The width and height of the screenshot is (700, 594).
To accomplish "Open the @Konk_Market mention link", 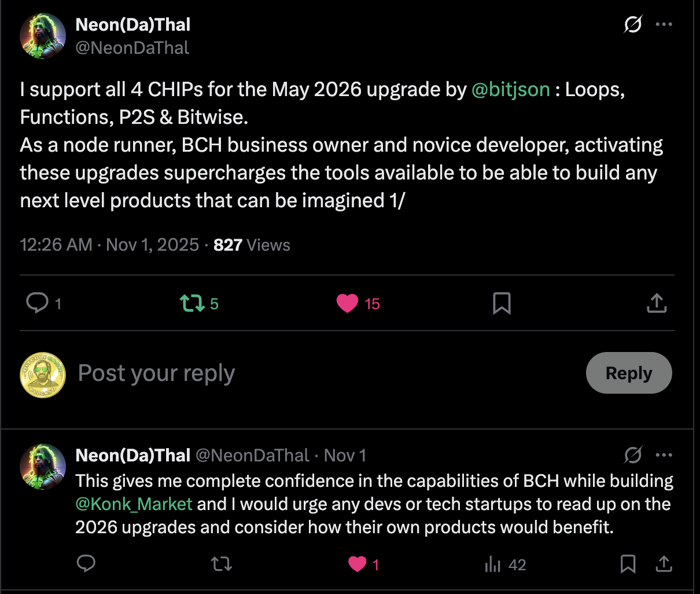I will (x=134, y=504).
